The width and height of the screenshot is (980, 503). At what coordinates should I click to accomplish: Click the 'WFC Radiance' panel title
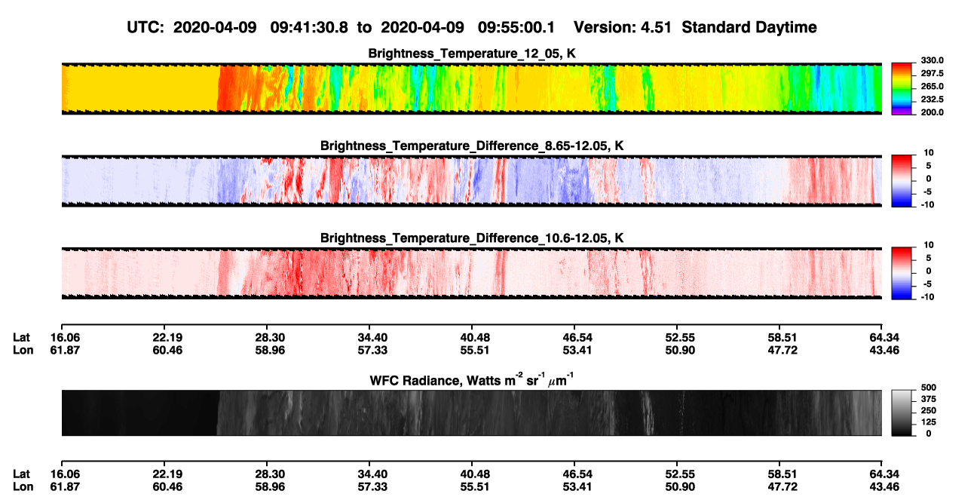[x=472, y=381]
